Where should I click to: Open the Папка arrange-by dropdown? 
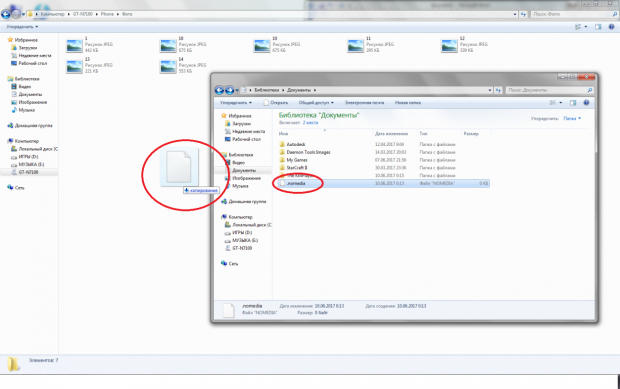click(x=572, y=119)
